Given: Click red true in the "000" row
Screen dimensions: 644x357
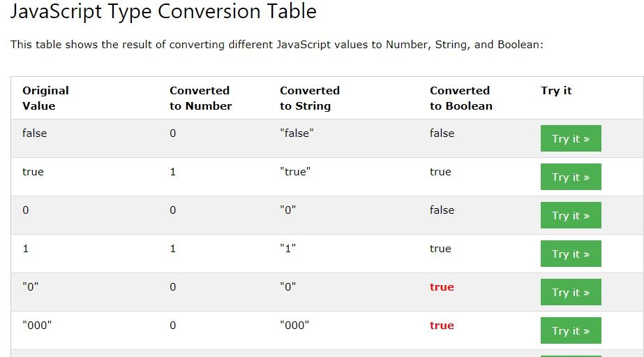Looking at the screenshot, I should [x=442, y=325].
